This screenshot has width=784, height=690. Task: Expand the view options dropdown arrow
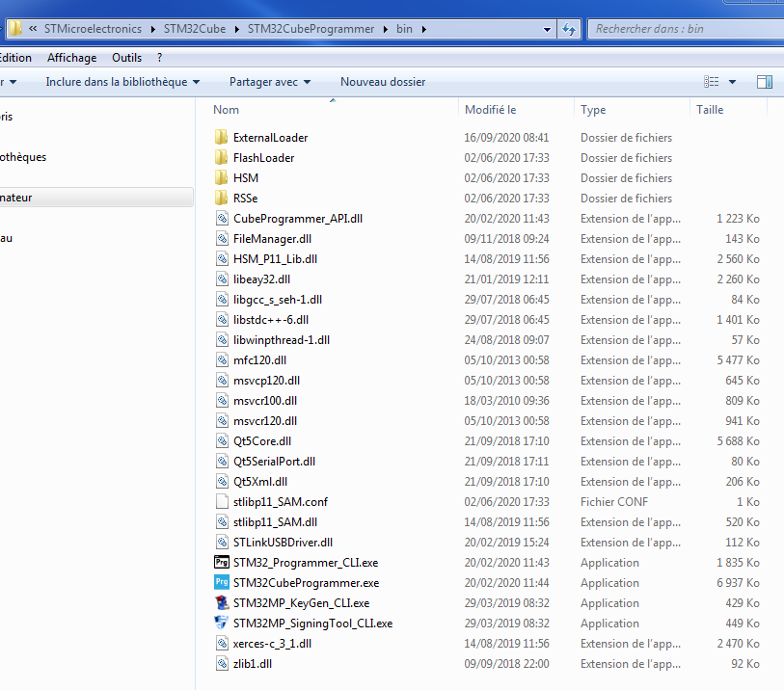point(732,82)
